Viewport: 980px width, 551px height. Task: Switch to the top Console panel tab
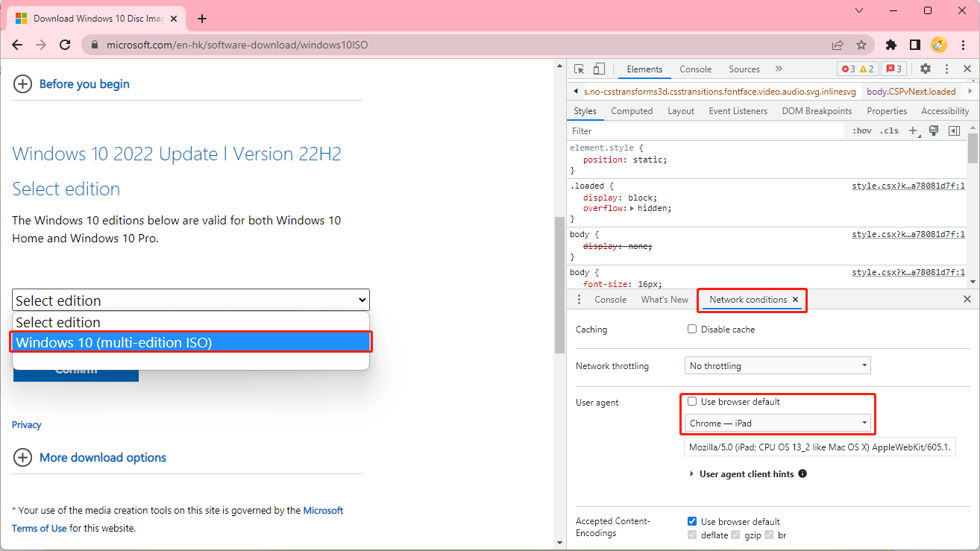696,69
